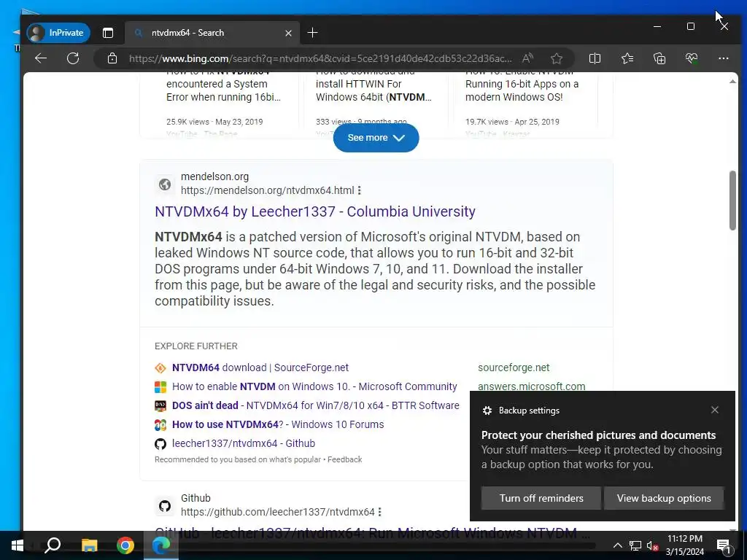Expand videos with See more button
The height and width of the screenshot is (560, 747).
376,138
